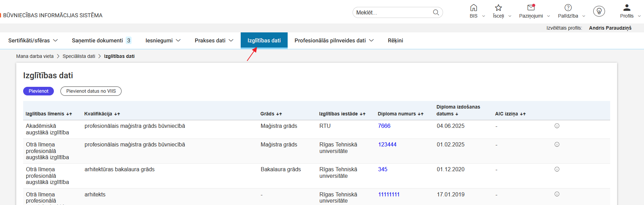The width and height of the screenshot is (644, 205).
Task: Open the Īsceļi star icon
Action: pyautogui.click(x=498, y=8)
